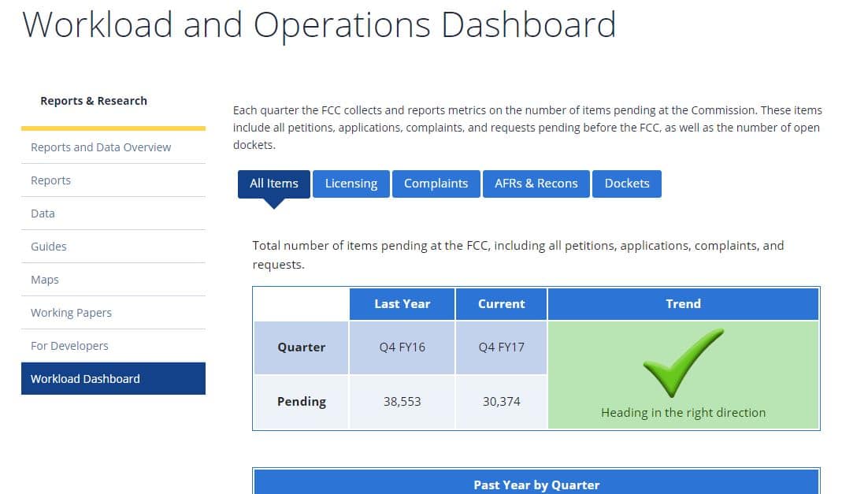The height and width of the screenshot is (494, 868).
Task: Select the 30,374 current pending value
Action: coord(501,402)
